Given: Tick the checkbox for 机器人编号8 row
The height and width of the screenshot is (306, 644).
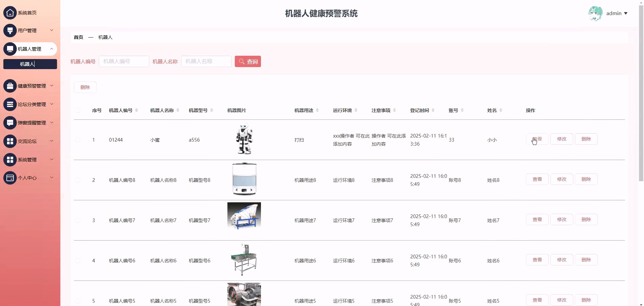Looking at the screenshot, I should 78,180.
